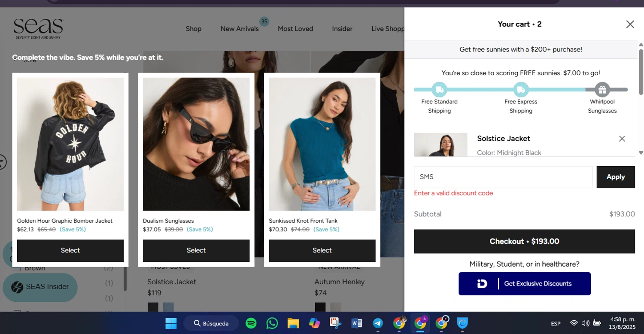Click Get Exclusive Discounts button

tap(525, 284)
